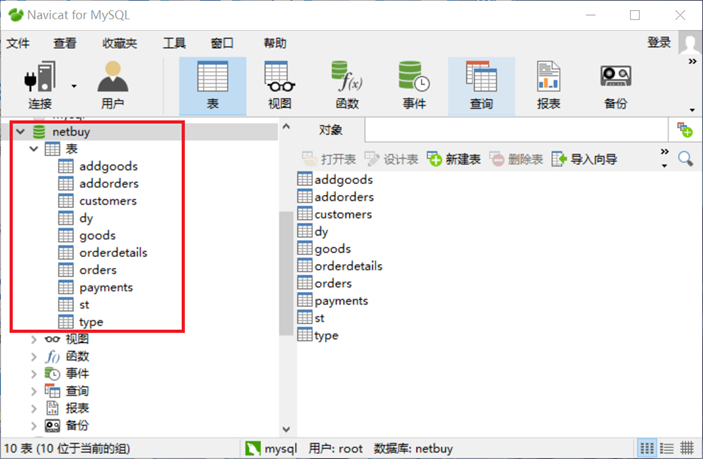
Task: Select addorders table in the tree
Action: [109, 183]
